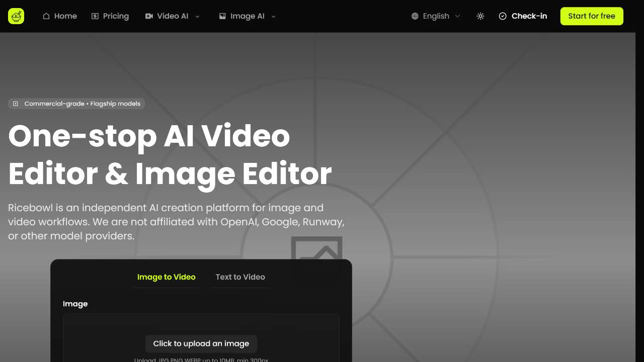644x362 pixels.
Task: Click the check-circle icon beside Check-in
Action: (x=503, y=16)
